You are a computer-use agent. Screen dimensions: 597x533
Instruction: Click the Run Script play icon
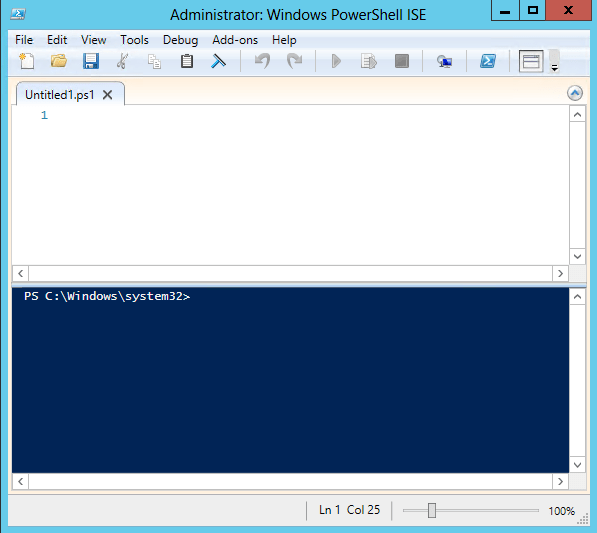pyautogui.click(x=336, y=61)
